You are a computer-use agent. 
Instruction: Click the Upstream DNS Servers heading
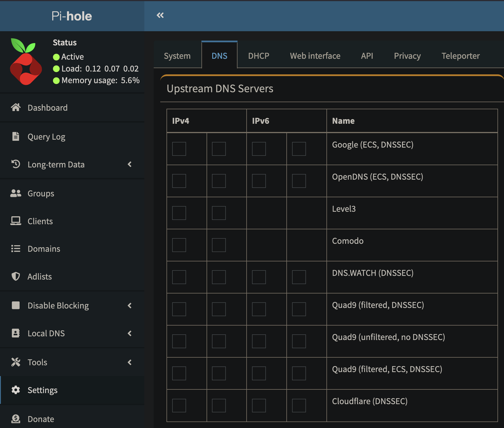[220, 89]
